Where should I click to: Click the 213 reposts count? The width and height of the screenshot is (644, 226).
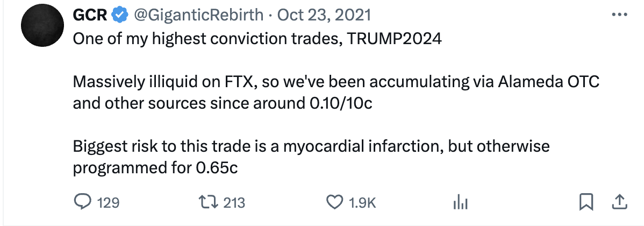click(x=234, y=202)
